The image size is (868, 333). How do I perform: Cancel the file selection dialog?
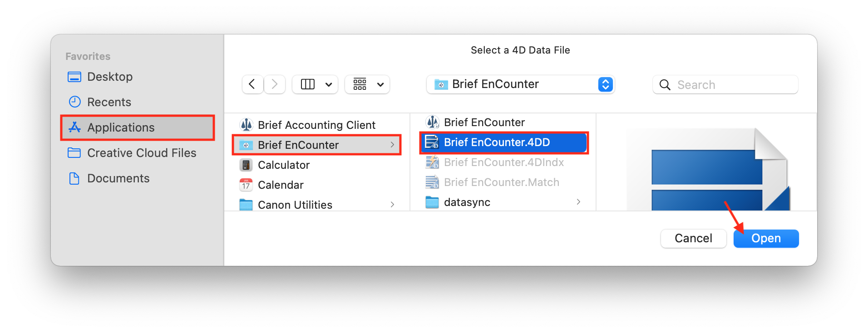(694, 239)
